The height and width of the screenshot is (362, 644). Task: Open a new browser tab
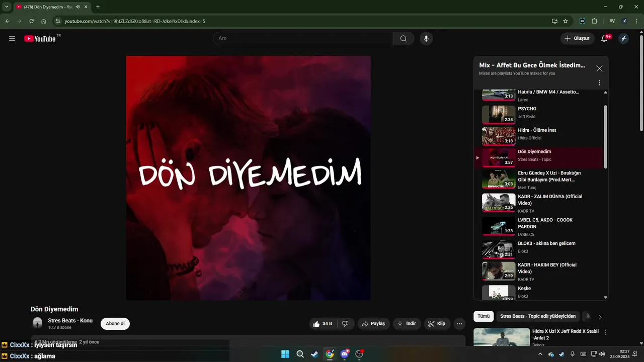point(98,7)
